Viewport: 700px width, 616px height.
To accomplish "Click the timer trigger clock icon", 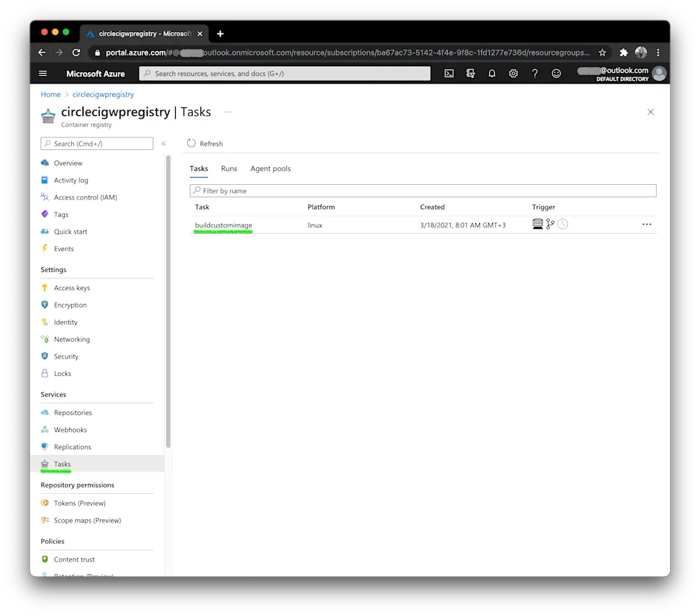I will [563, 224].
